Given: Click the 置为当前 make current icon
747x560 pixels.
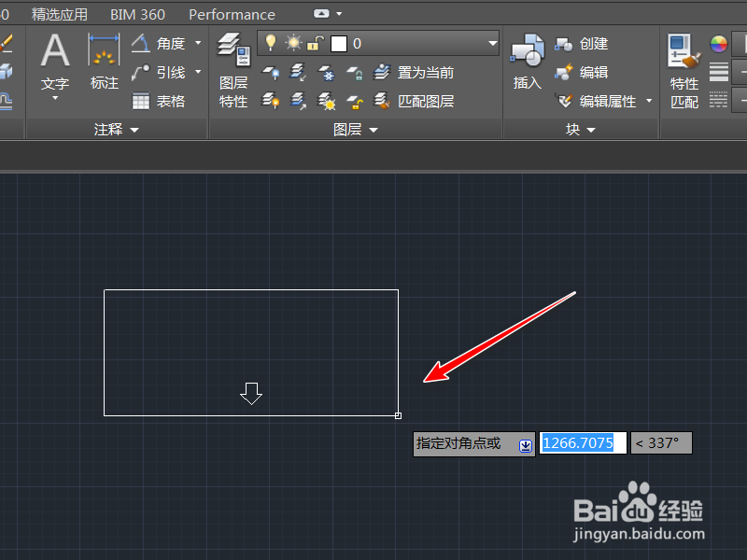Looking at the screenshot, I should 382,73.
